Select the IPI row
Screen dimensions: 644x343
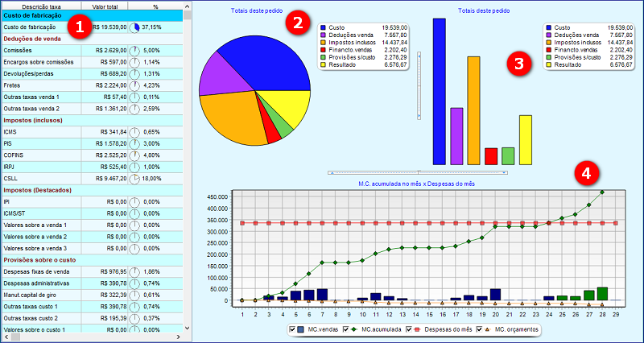(92, 202)
